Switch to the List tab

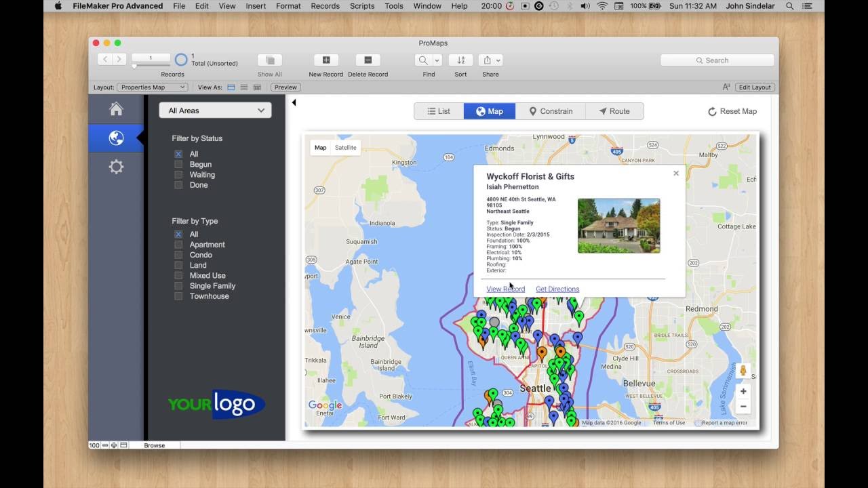tap(439, 111)
